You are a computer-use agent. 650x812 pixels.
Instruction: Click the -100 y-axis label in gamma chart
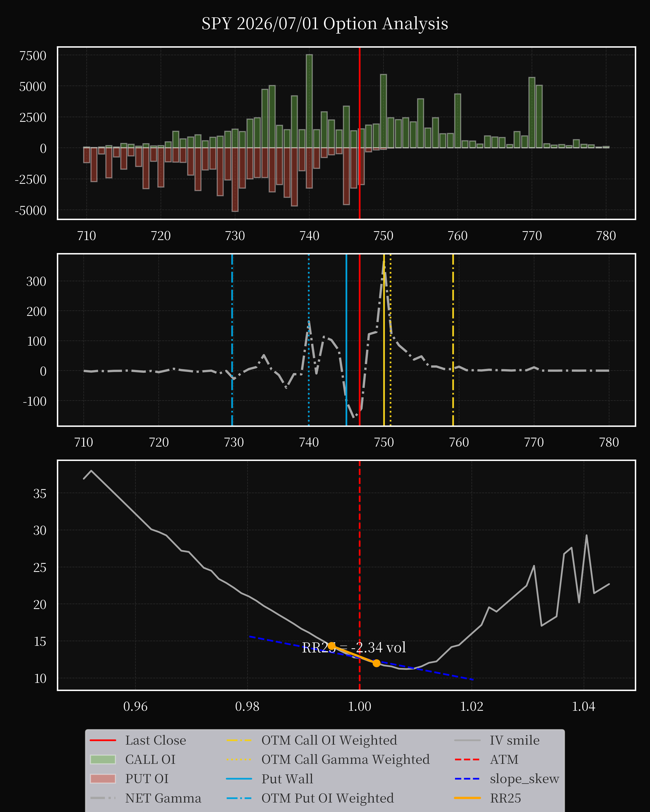click(x=34, y=401)
